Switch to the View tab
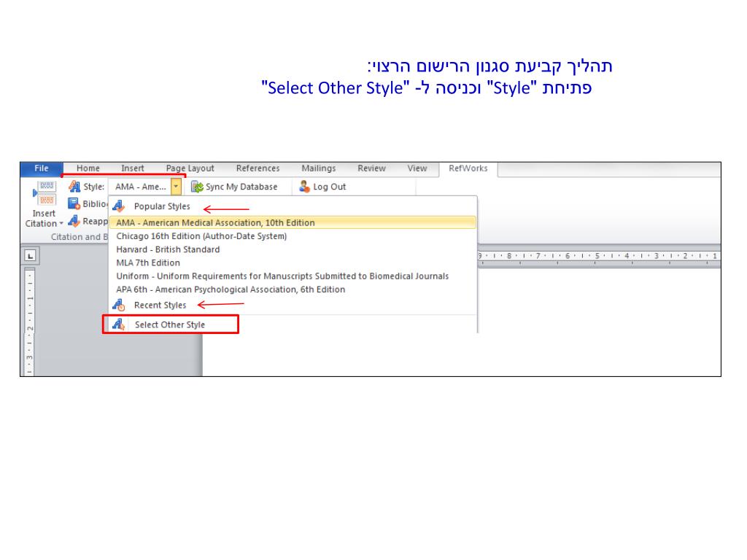This screenshot has width=747, height=560. [x=417, y=168]
